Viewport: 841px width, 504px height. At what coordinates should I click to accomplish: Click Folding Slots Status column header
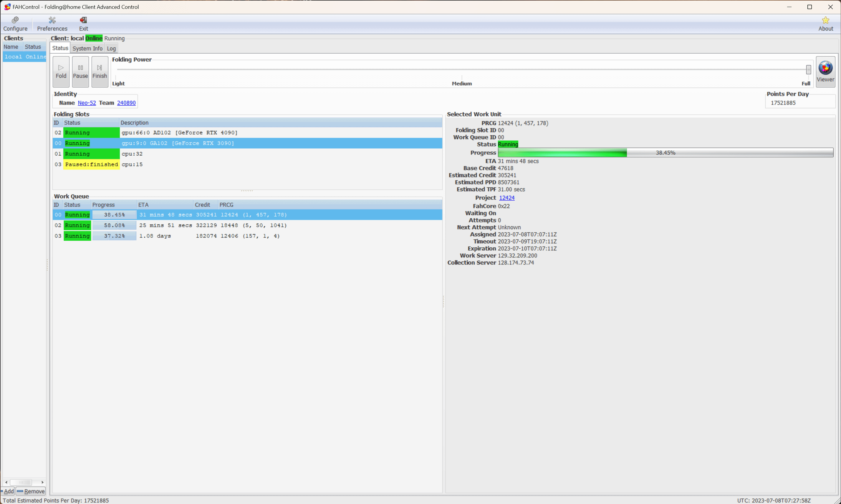tap(91, 123)
